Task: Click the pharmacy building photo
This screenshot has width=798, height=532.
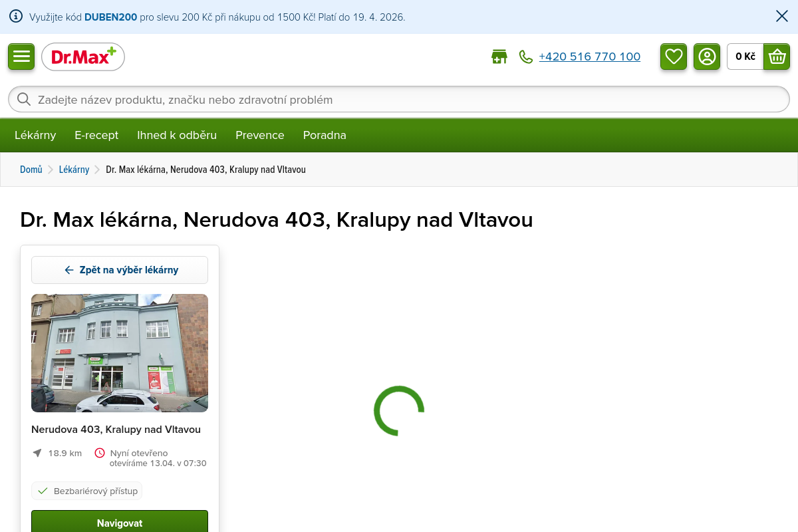Action: tap(120, 353)
